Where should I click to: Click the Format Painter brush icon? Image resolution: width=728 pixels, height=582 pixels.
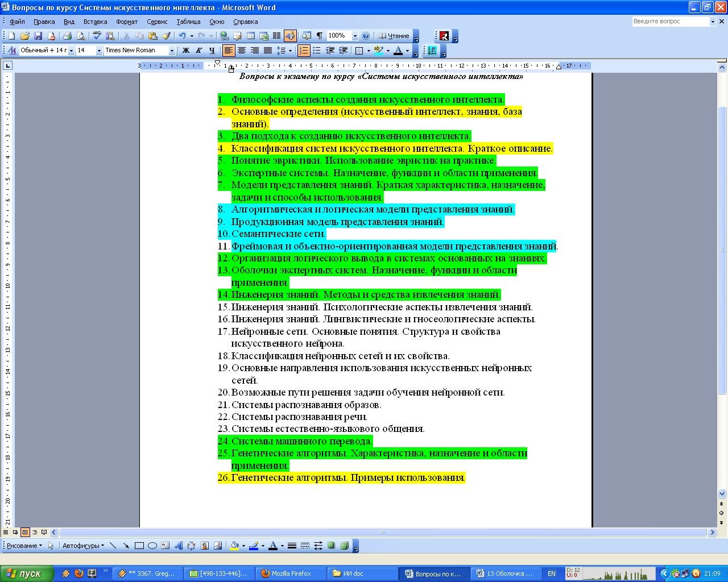(166, 36)
